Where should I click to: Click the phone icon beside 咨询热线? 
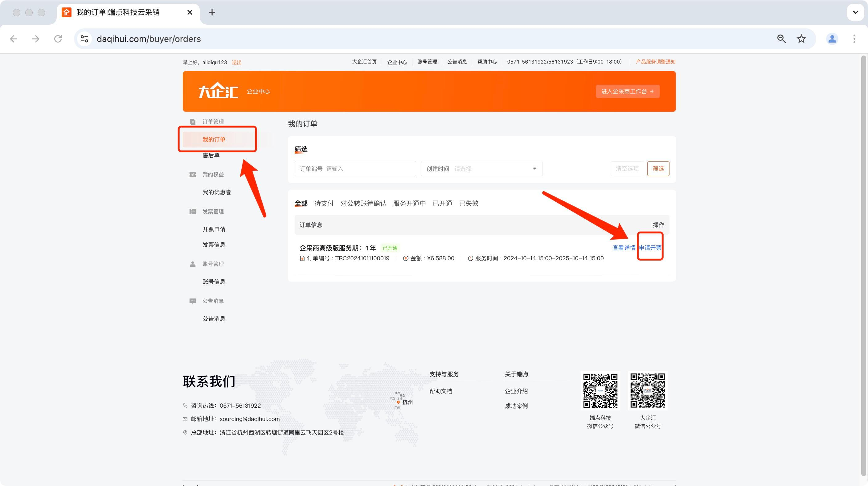(185, 406)
